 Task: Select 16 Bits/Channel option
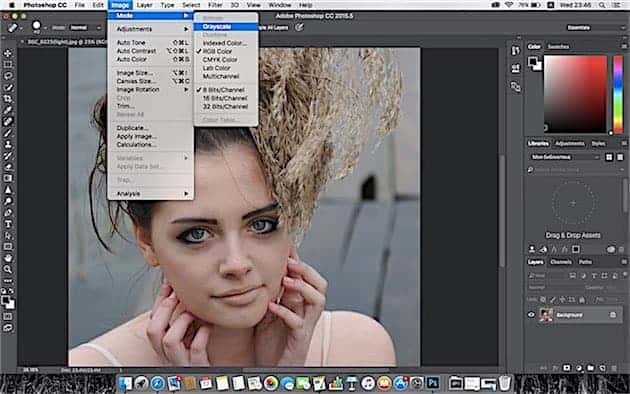point(226,98)
